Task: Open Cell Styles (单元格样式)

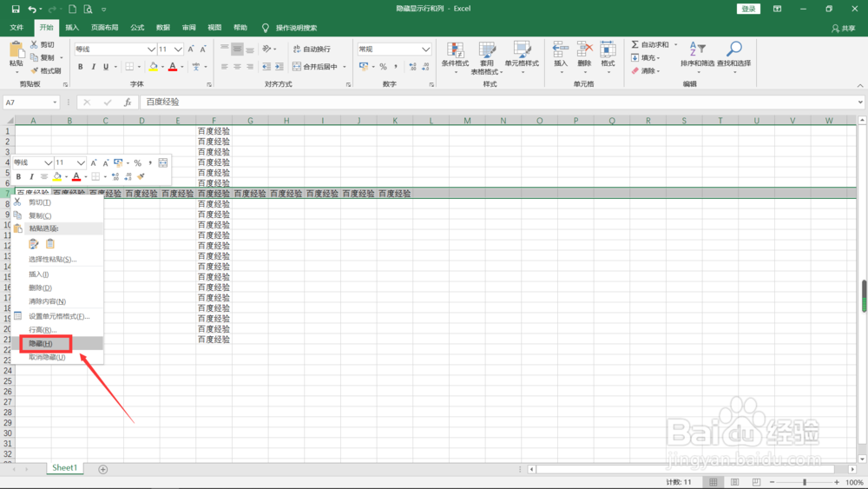Action: pos(522,56)
